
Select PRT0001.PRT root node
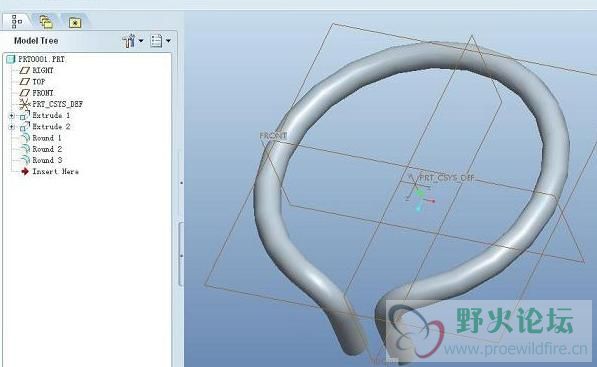(36, 59)
